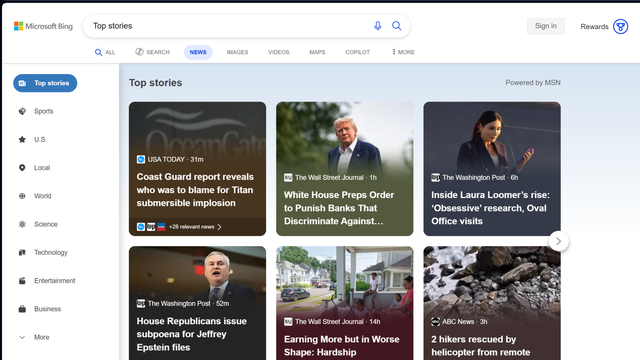640x360 pixels.
Task: Open the Sports category label
Action: click(44, 111)
